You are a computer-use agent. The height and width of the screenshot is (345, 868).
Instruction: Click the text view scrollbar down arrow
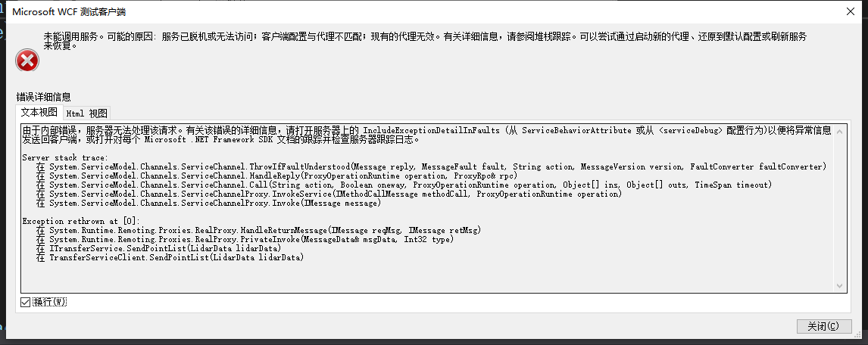pos(839,286)
